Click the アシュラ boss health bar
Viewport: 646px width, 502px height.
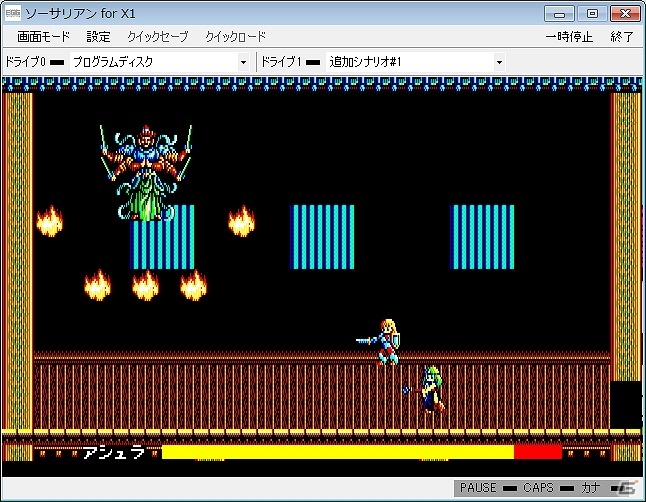(x=362, y=452)
